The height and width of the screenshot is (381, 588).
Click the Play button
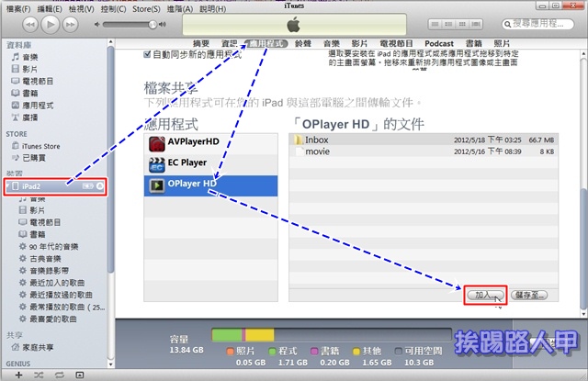51,25
